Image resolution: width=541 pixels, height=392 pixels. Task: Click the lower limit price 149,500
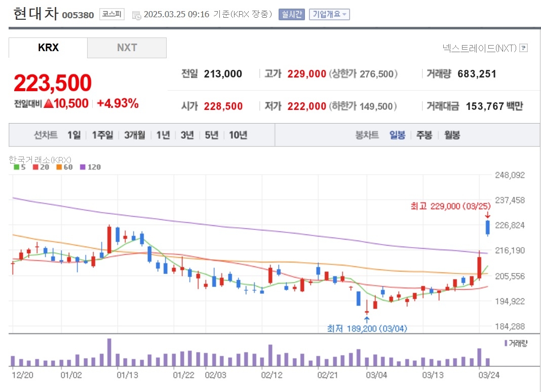[x=376, y=106]
